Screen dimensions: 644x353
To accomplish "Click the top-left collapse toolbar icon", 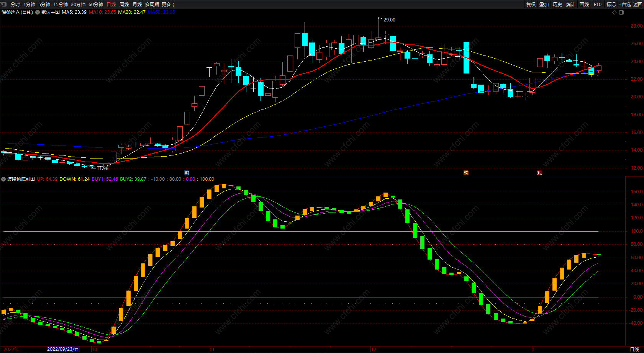I will [4, 4].
